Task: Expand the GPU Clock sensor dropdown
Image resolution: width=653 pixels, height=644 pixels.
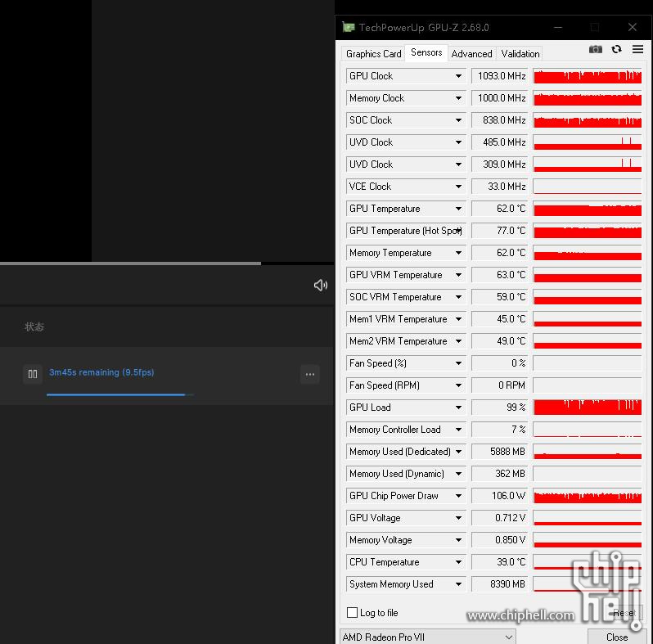Action: [458, 76]
